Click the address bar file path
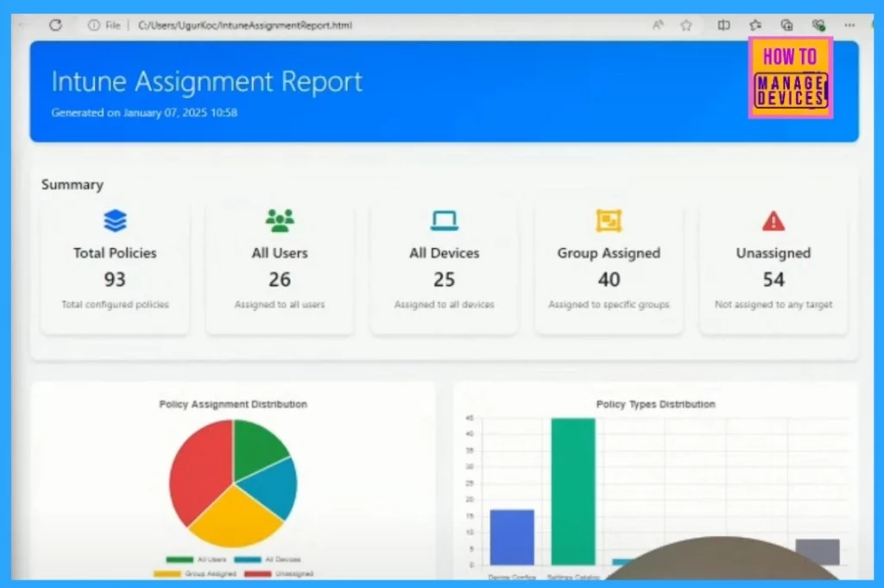Image resolution: width=884 pixels, height=588 pixels. click(x=244, y=25)
